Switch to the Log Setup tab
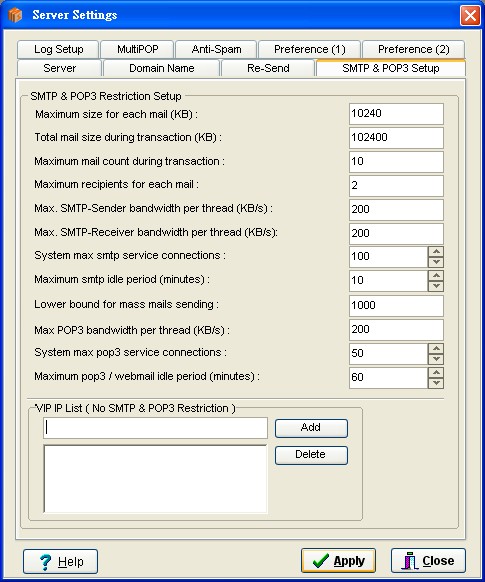The height and width of the screenshot is (582, 485). [x=58, y=49]
